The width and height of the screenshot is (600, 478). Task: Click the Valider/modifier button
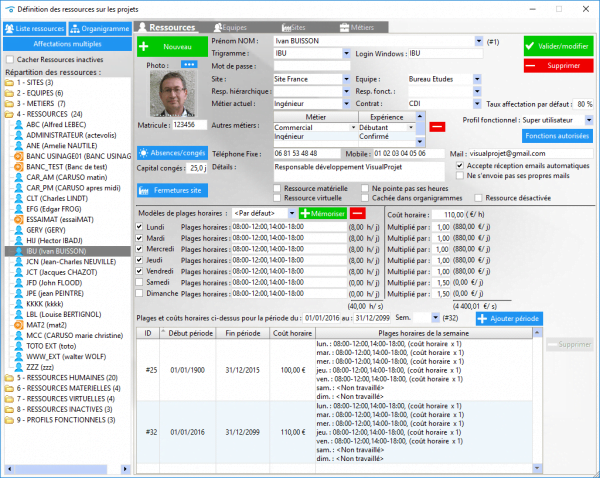[557, 46]
